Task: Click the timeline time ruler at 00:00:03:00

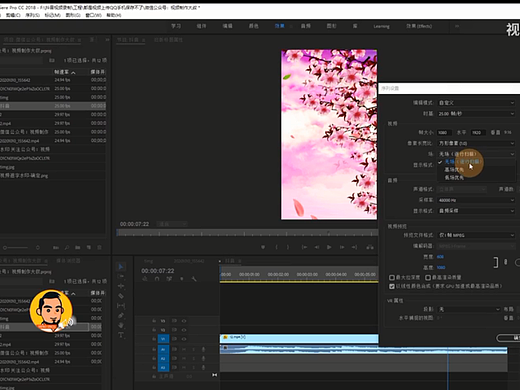Action: [x=307, y=274]
